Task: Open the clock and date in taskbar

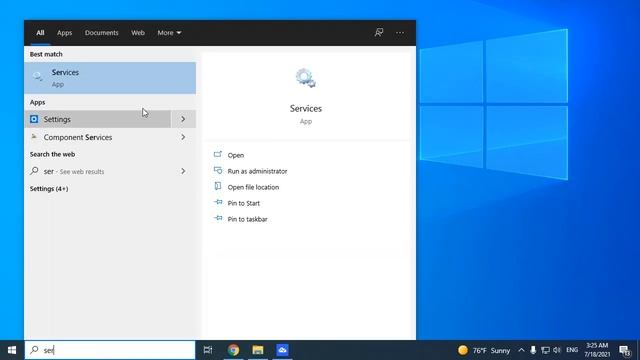Action: point(597,350)
